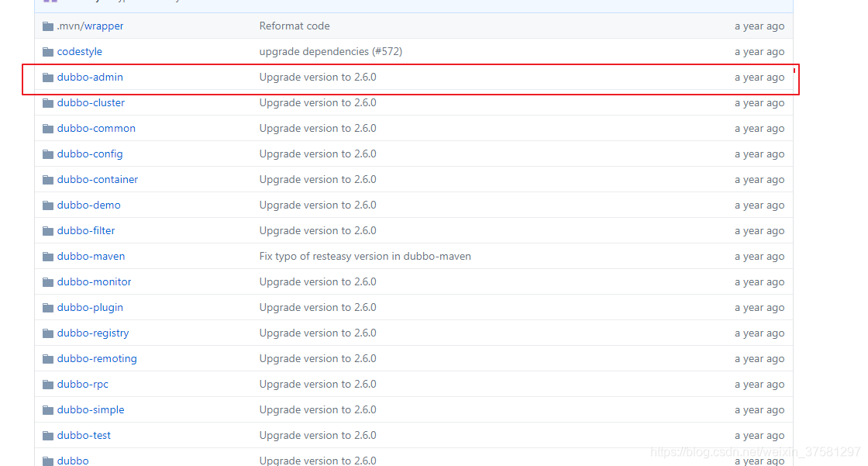Click 'a year ago' timestamp in dubbo-plugin row
Viewport: 868px width, 466px height.
click(759, 308)
